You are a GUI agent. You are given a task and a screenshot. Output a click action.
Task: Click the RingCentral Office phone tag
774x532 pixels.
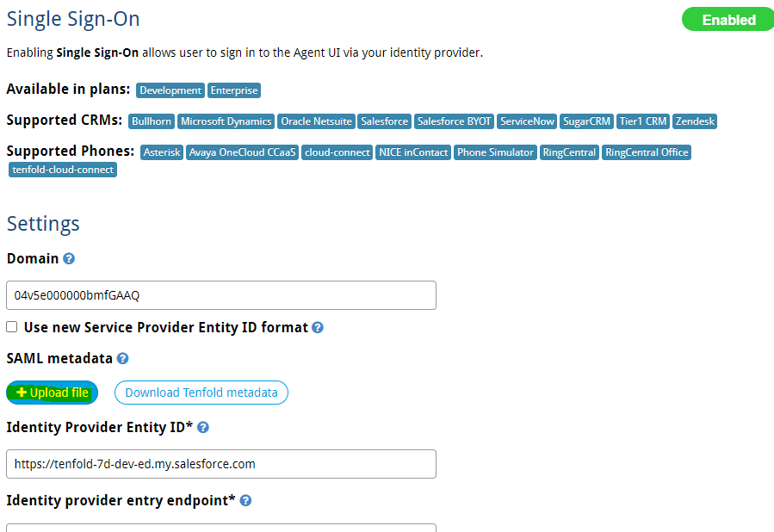[647, 152]
